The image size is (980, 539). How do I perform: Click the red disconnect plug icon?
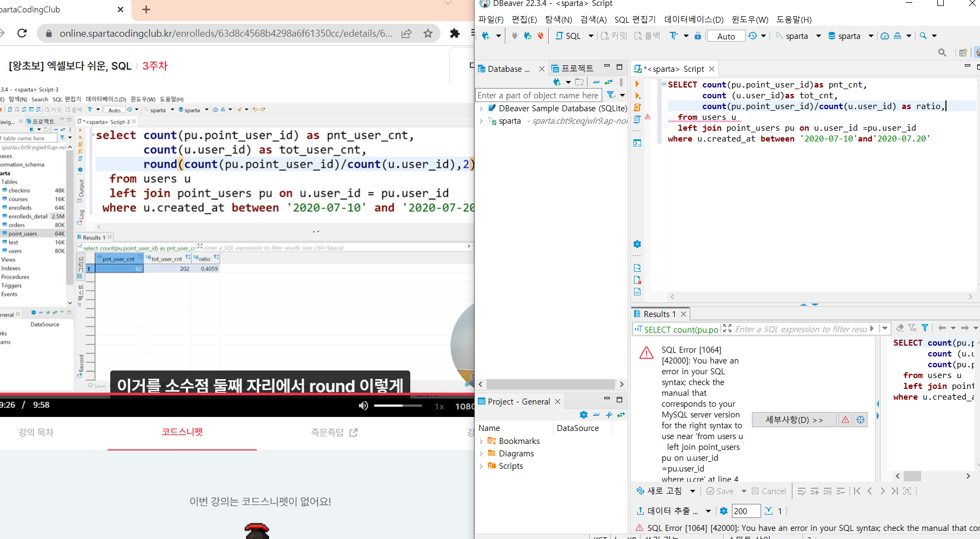(x=540, y=36)
